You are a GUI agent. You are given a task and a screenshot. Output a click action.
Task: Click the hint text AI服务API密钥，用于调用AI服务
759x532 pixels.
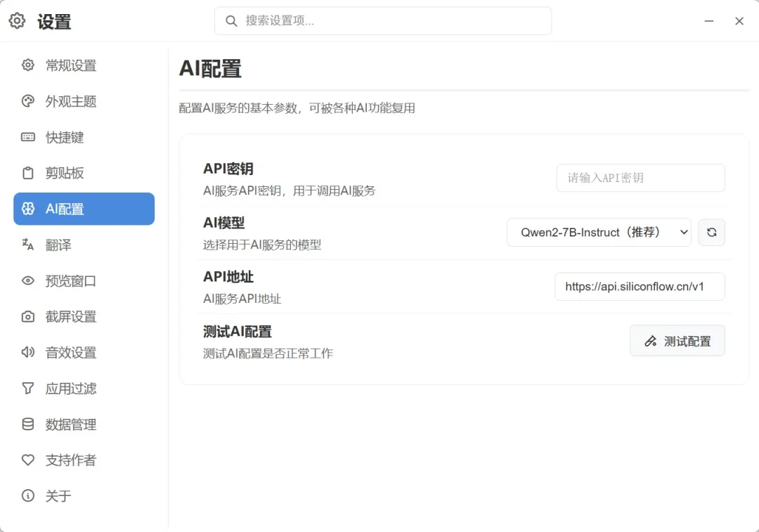289,190
